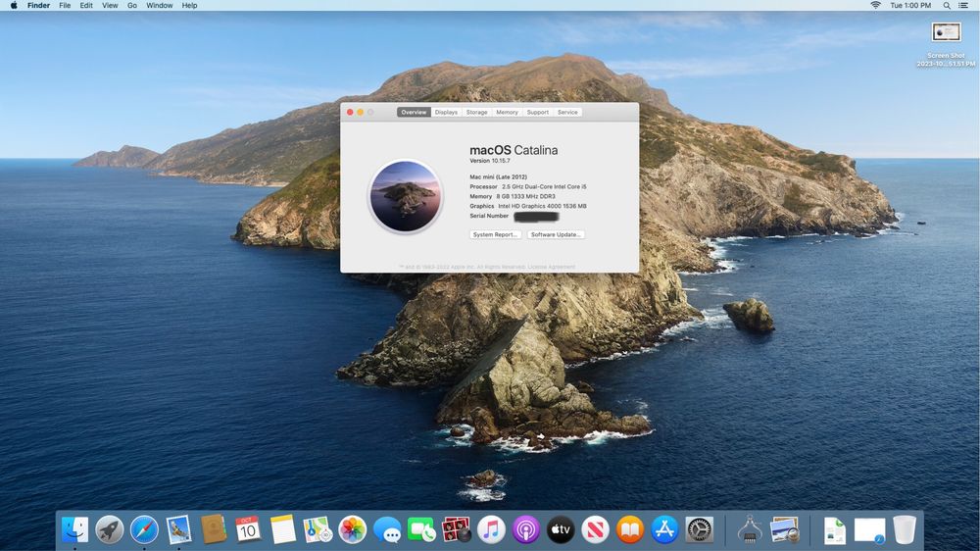Image resolution: width=980 pixels, height=551 pixels.
Task: Open Music app in Dock
Action: 491,529
